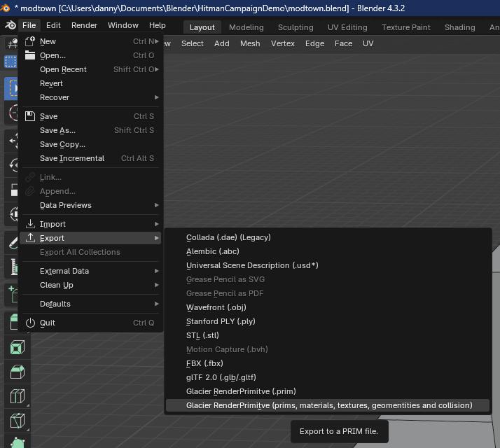Screen dimensions: 500x448
Task: Export as Wavefront (.obj)
Action: click(x=328, y=307)
